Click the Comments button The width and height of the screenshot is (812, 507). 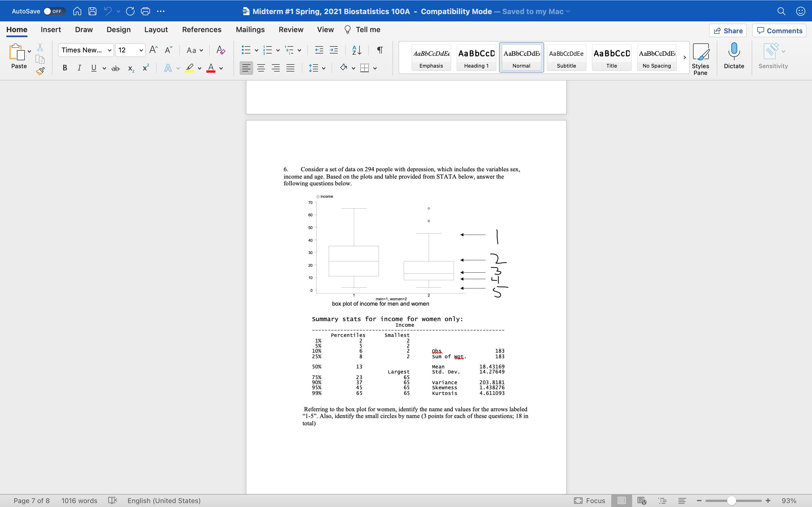(780, 30)
